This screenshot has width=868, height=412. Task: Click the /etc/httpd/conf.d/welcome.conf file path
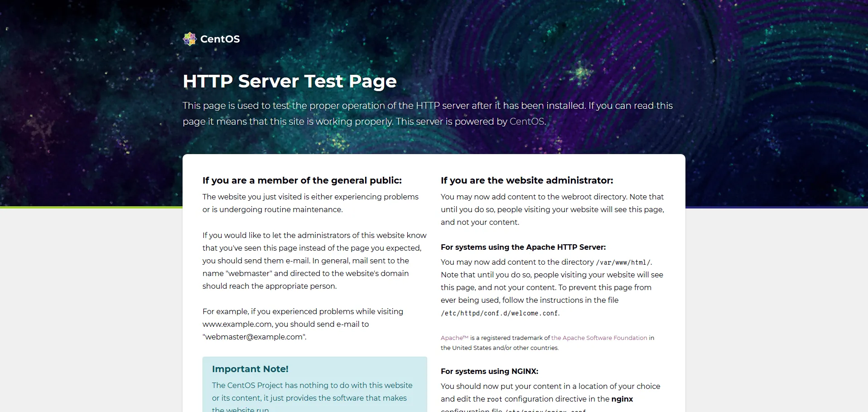tap(499, 313)
